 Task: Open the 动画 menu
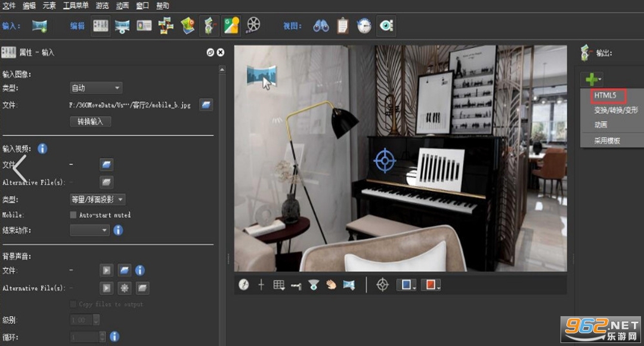122,5
